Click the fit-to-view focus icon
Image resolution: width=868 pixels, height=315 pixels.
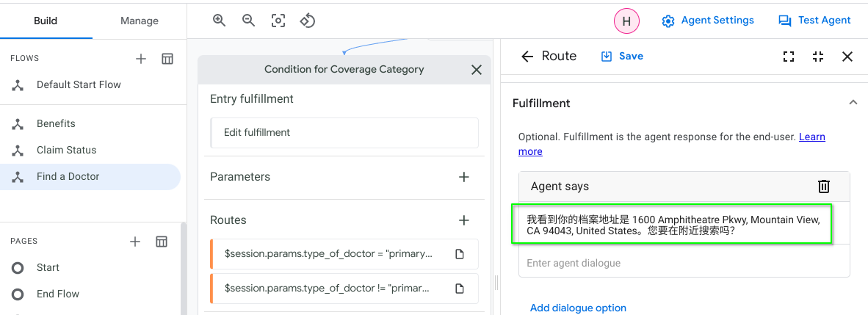278,21
